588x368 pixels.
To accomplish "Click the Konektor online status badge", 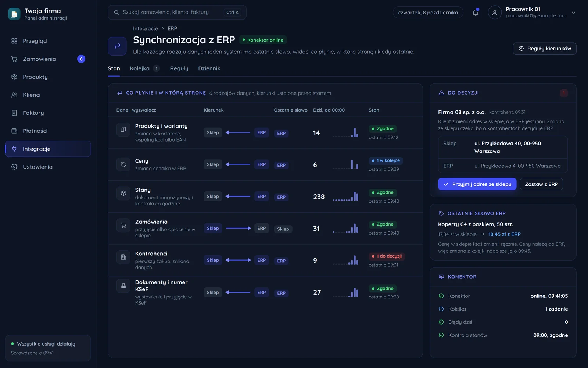I will pyautogui.click(x=263, y=40).
